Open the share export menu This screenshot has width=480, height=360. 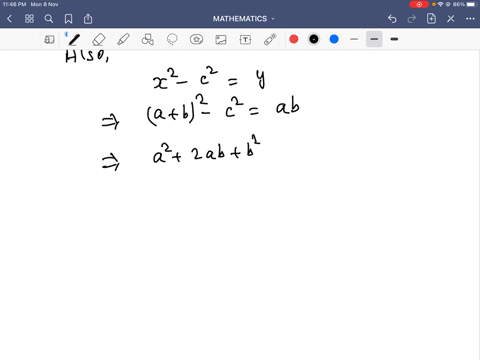88,19
